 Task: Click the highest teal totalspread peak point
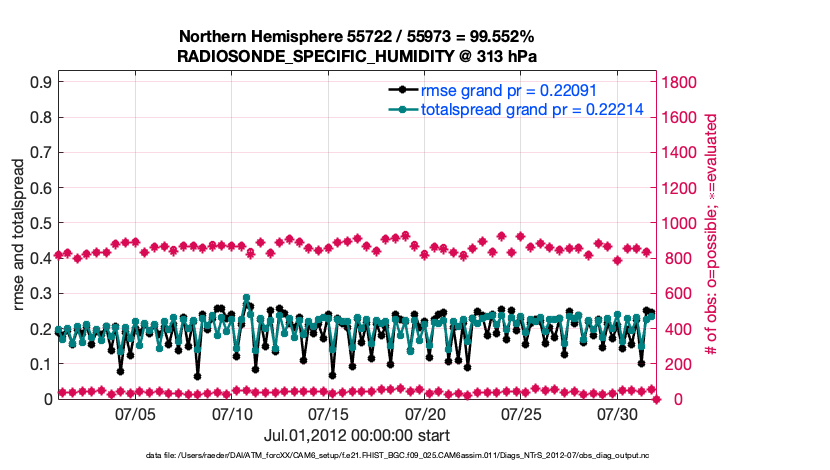click(x=246, y=298)
